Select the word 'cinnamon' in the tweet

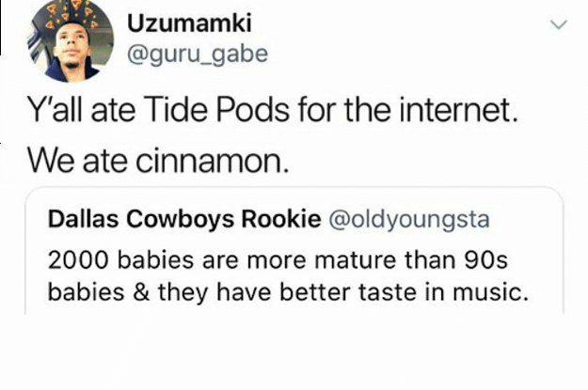pyautogui.click(x=209, y=162)
